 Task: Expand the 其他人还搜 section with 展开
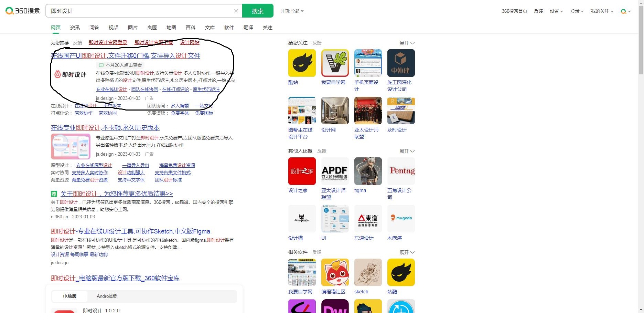click(407, 151)
